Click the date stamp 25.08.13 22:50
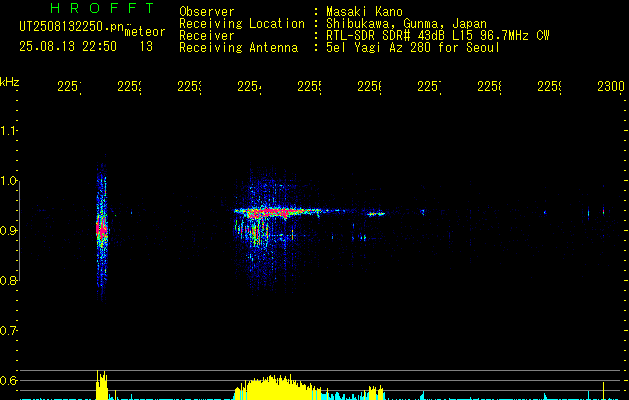629x400 pixels. coord(68,46)
